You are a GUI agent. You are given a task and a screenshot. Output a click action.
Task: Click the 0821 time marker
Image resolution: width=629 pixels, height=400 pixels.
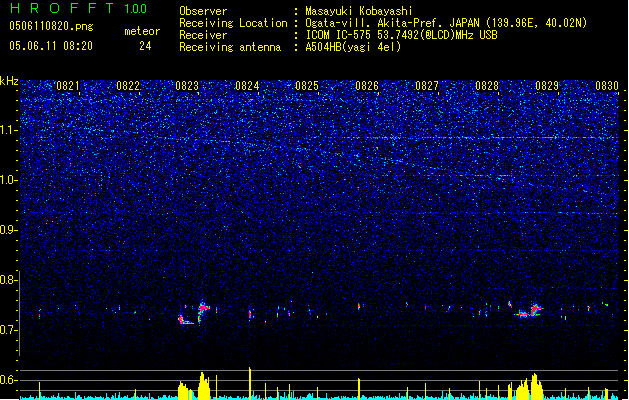pos(68,86)
